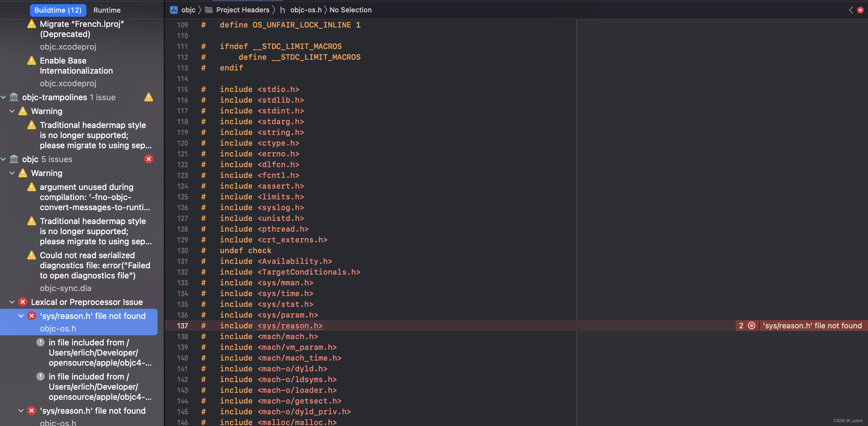Click the error count badge '2' on line 137
Image resolution: width=868 pixels, height=426 pixels.
pyautogui.click(x=741, y=326)
